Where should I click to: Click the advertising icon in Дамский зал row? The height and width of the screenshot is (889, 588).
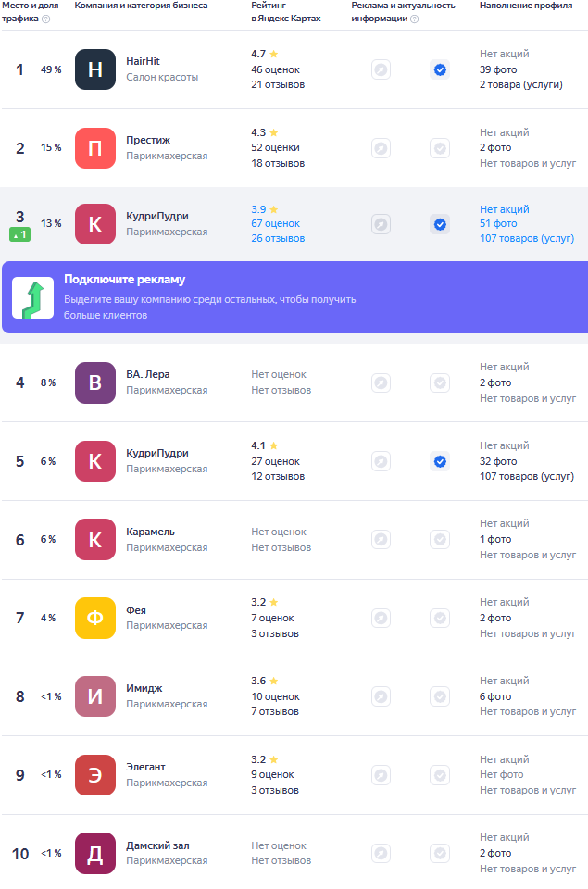381,853
